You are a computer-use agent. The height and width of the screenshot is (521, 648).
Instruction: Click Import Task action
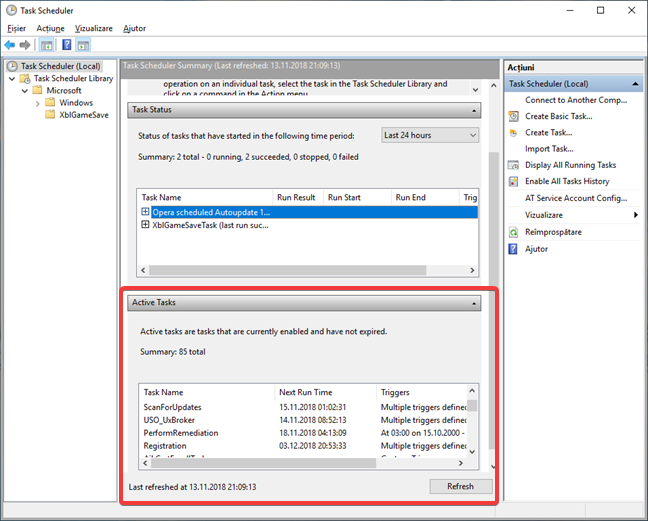[x=549, y=149]
